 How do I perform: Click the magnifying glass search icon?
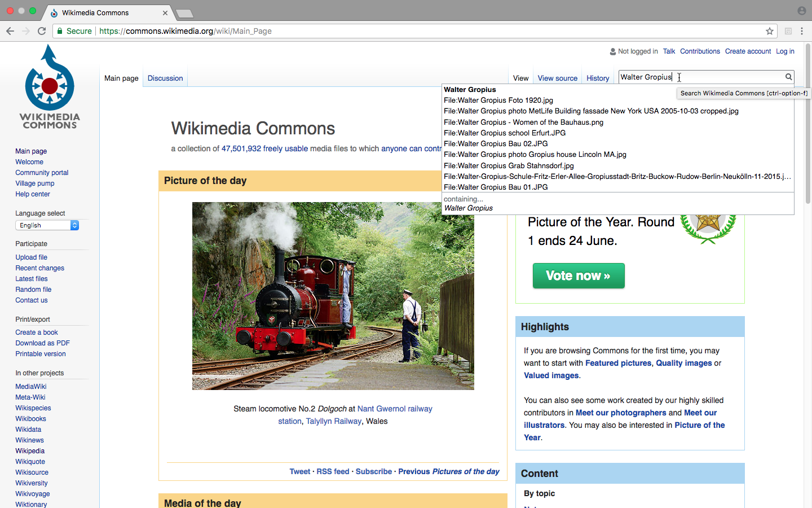(x=789, y=77)
